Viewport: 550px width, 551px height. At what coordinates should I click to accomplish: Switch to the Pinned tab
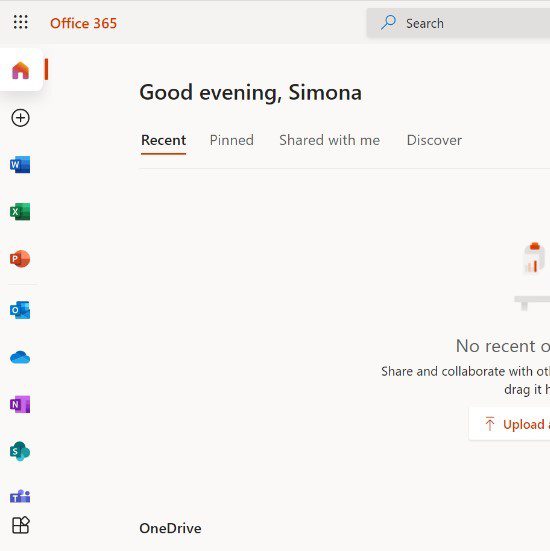pos(232,140)
